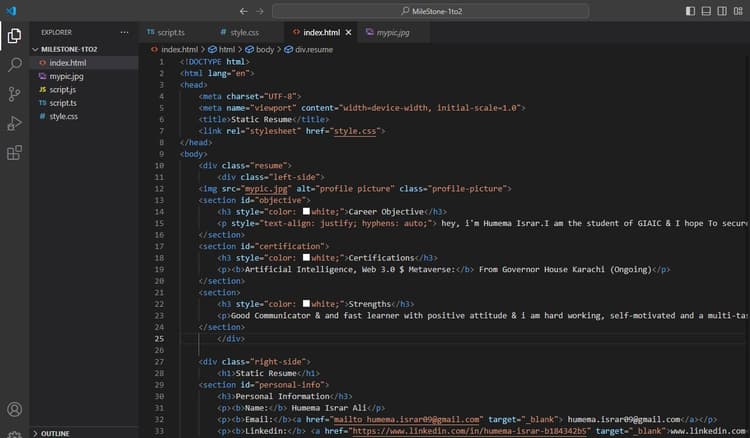
Task: Open the Extensions view icon
Action: tap(15, 153)
